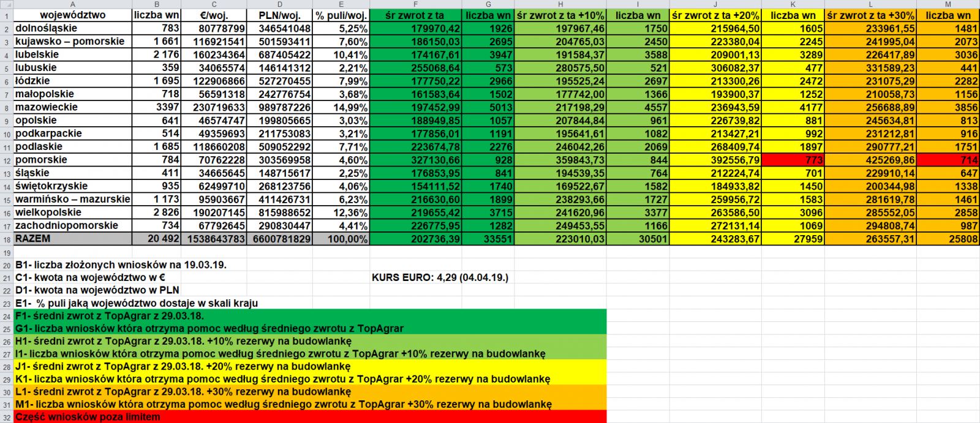The image size is (980, 423).
Task: Click the column M header
Action: 948,4
